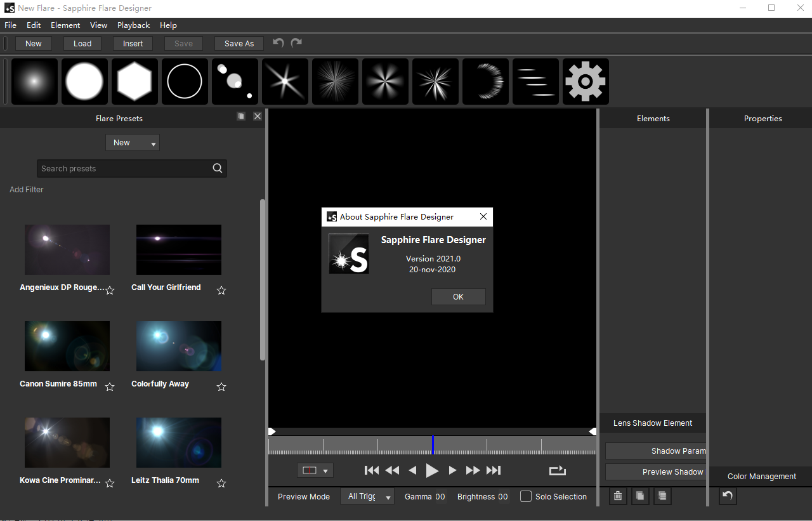The height and width of the screenshot is (521, 812).
Task: Add the thin ring element
Action: pos(185,82)
